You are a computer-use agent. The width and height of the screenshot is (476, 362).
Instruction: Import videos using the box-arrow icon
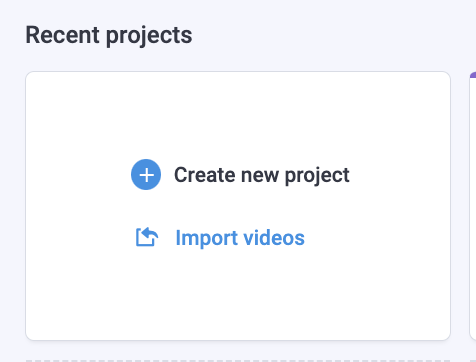147,237
